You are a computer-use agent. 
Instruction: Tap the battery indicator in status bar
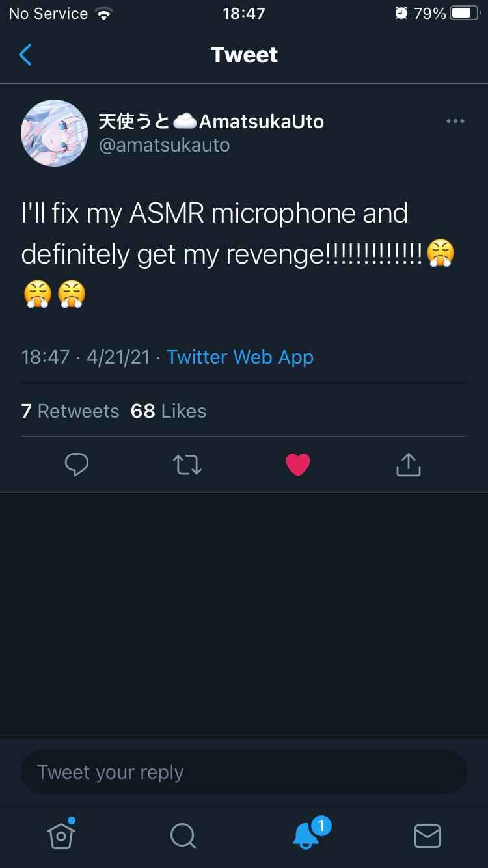click(465, 14)
